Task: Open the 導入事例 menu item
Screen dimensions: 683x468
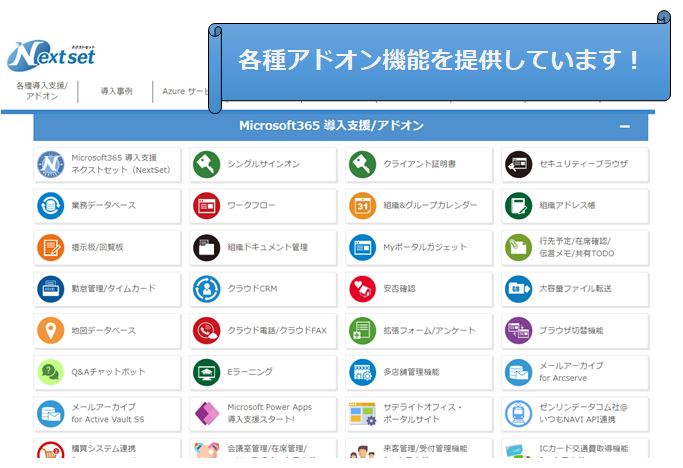Action: [116, 91]
